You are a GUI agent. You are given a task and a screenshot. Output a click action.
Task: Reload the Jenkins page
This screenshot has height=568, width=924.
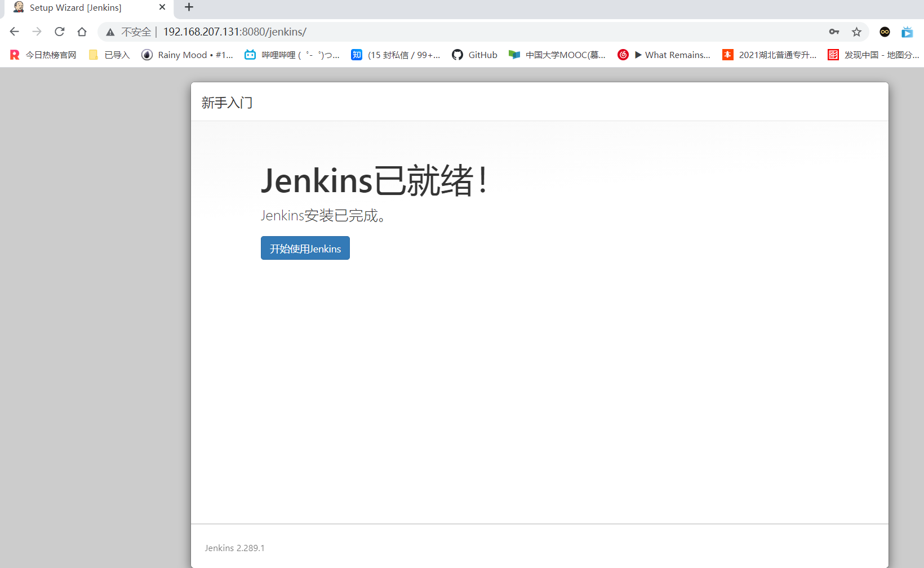click(60, 32)
